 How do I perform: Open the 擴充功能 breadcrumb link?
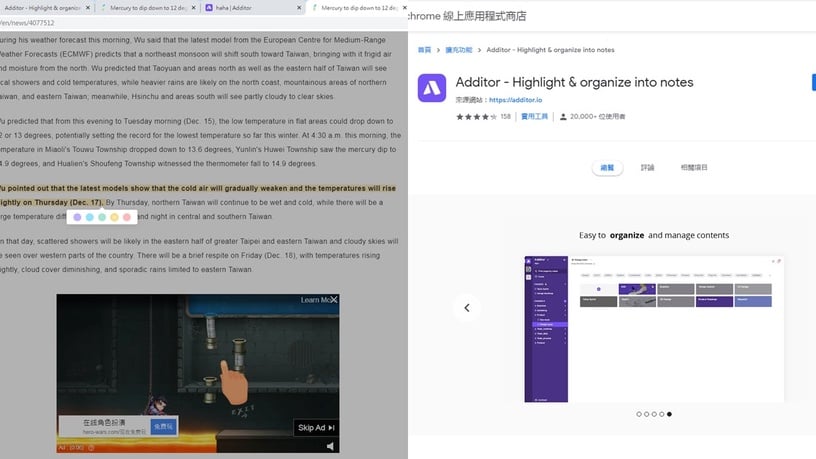[x=459, y=50]
